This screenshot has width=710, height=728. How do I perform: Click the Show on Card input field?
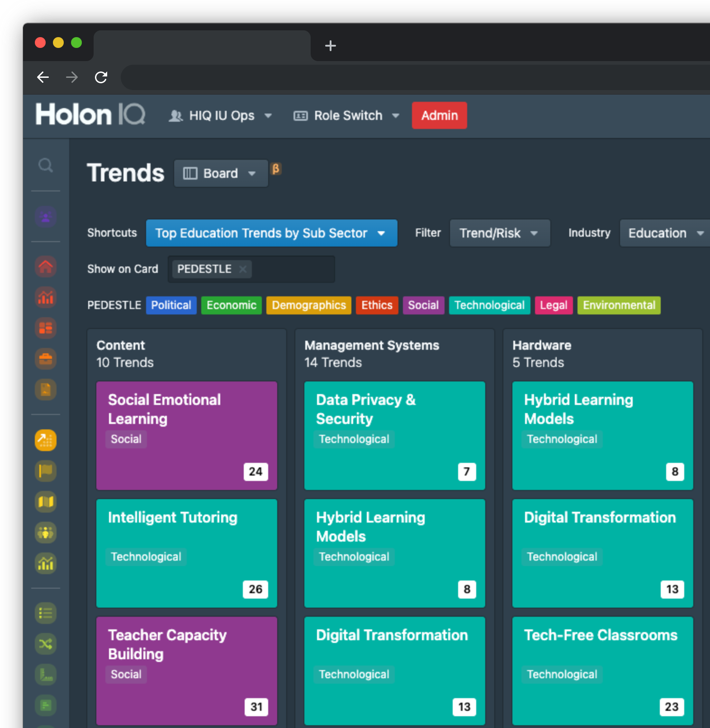(x=251, y=269)
